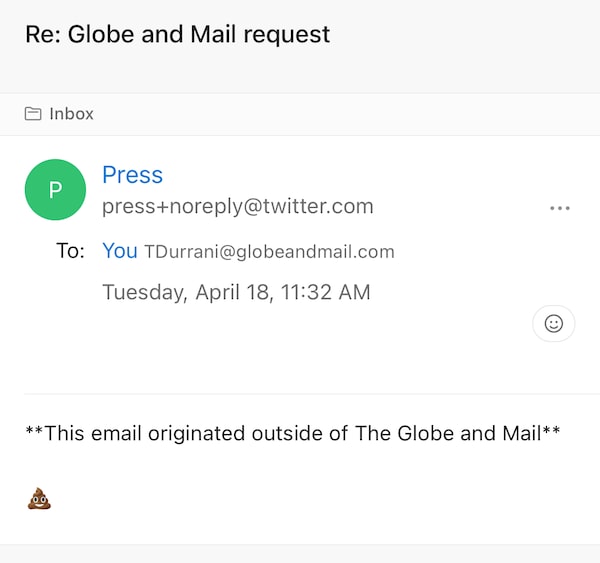This screenshot has height=563, width=600.
Task: Click the twitter.com part of sender address
Action: tap(319, 207)
